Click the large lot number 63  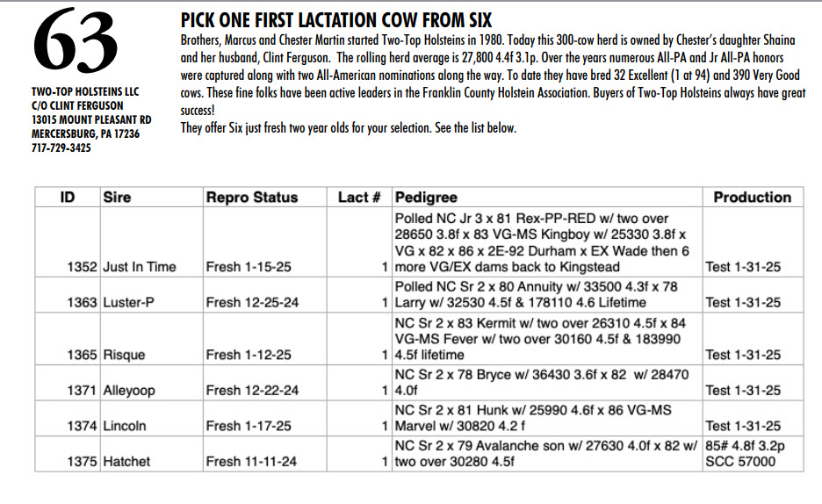tap(76, 43)
